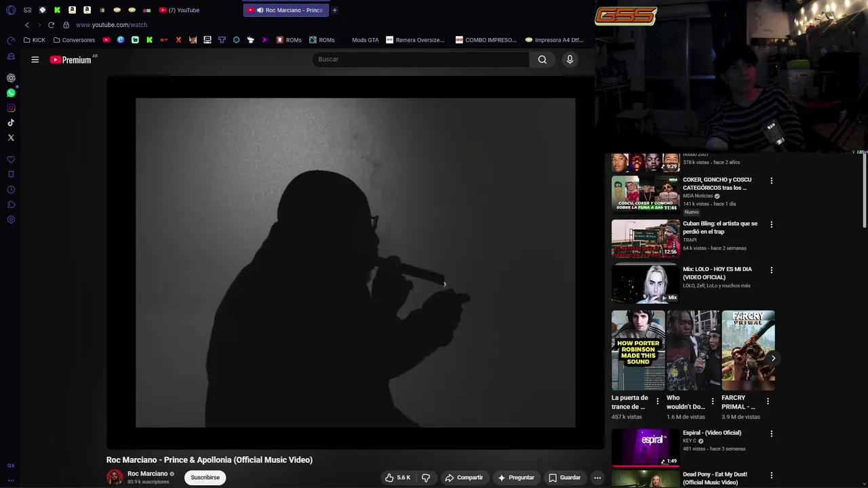The image size is (868, 488).
Task: Open the Conversores bookmarks folder
Action: [x=74, y=40]
